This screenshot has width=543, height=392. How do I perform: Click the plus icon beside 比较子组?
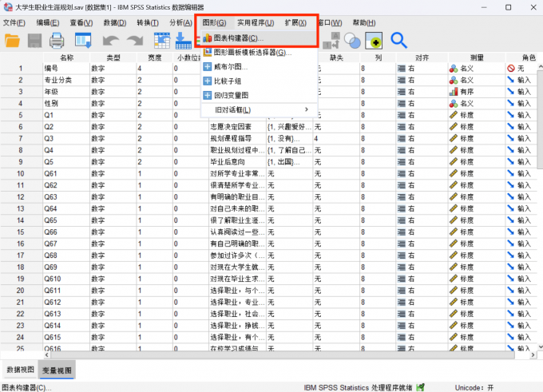tap(207, 81)
